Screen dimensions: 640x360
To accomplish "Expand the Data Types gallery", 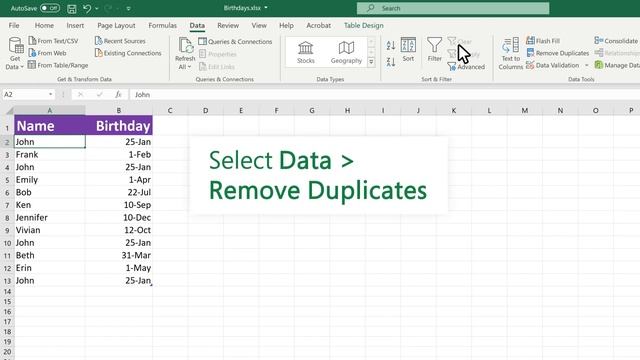I will pos(371,62).
